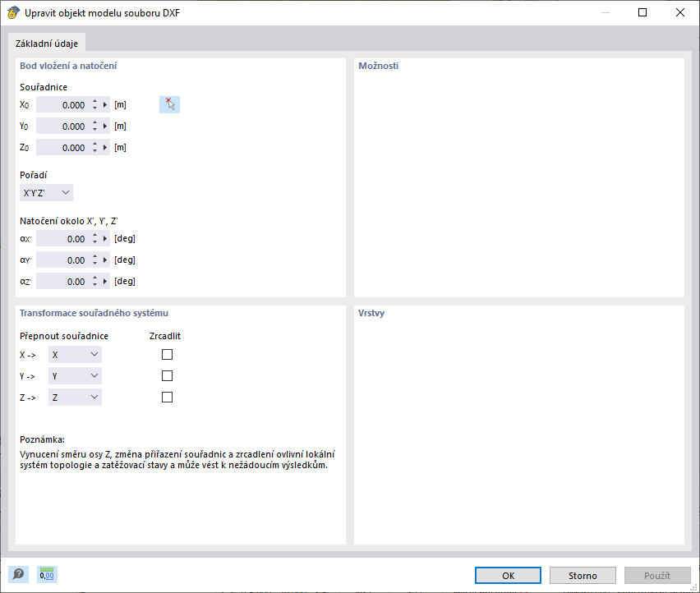Enable Zrcadlit for the Y coordinate

coord(167,375)
